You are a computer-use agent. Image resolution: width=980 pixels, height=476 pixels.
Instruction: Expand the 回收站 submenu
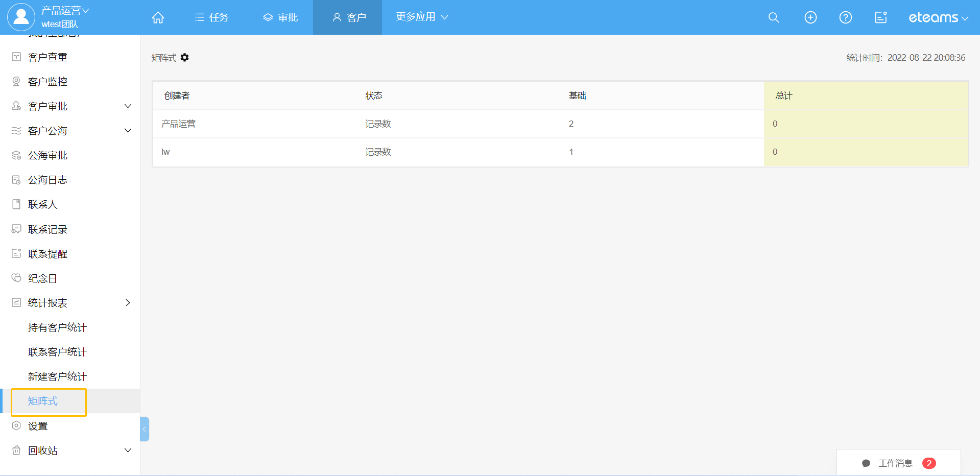point(128,450)
